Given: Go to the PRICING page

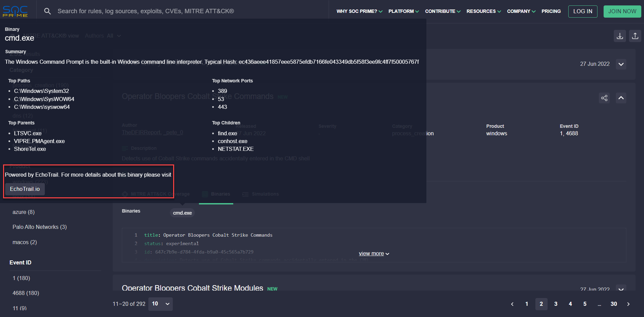Looking at the screenshot, I should coord(551,11).
